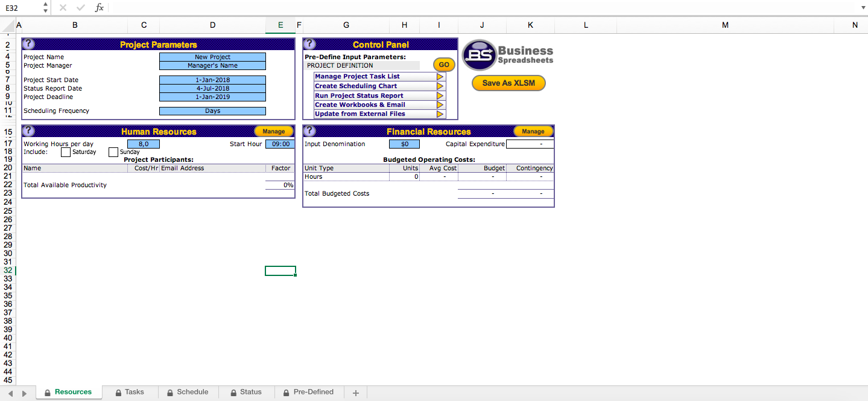
Task: Click the Save As XLSM button
Action: pos(508,83)
